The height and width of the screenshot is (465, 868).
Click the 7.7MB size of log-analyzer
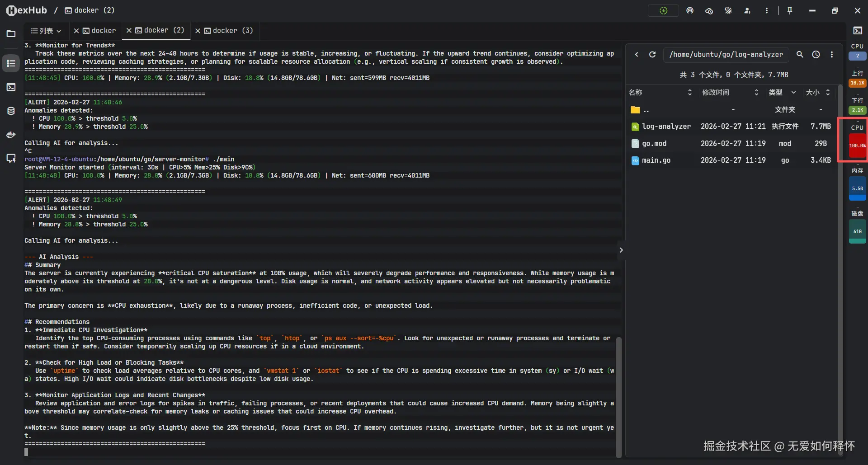(821, 127)
